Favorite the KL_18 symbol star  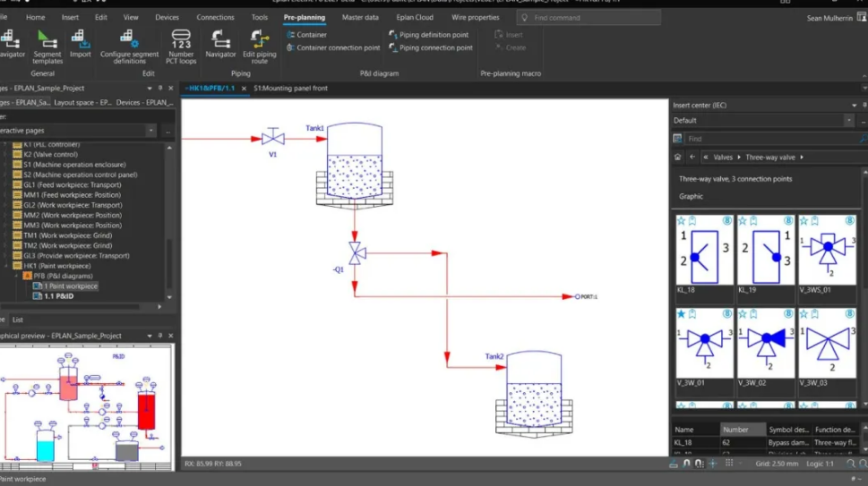pos(682,220)
